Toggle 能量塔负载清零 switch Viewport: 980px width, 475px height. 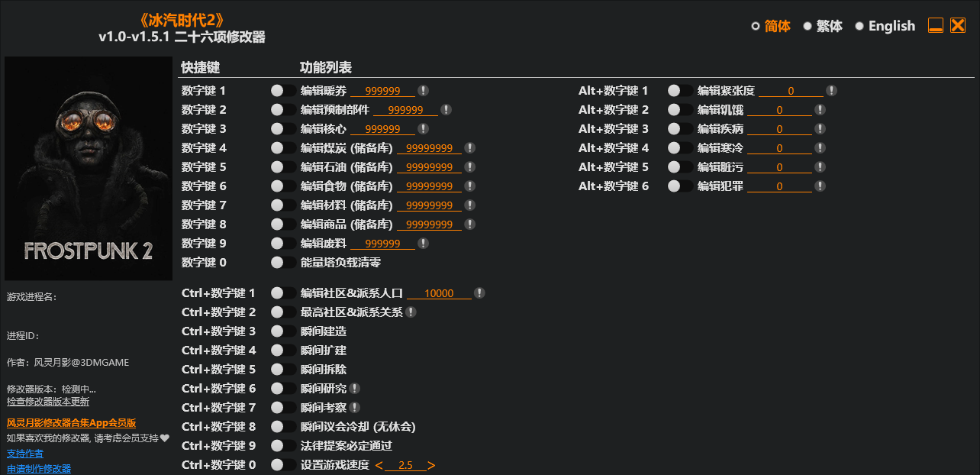(283, 263)
